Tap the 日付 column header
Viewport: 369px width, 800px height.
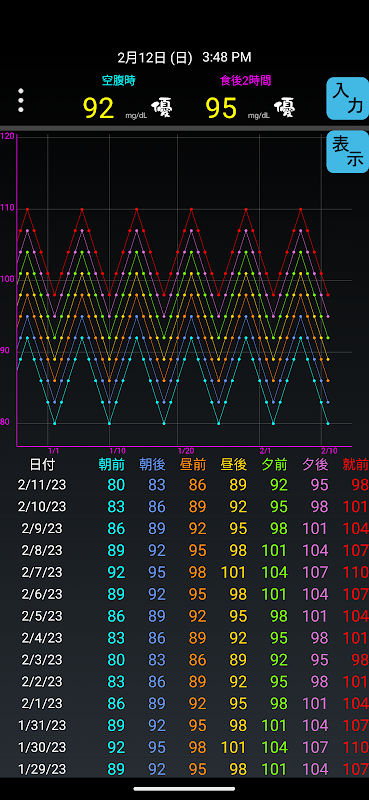42,464
